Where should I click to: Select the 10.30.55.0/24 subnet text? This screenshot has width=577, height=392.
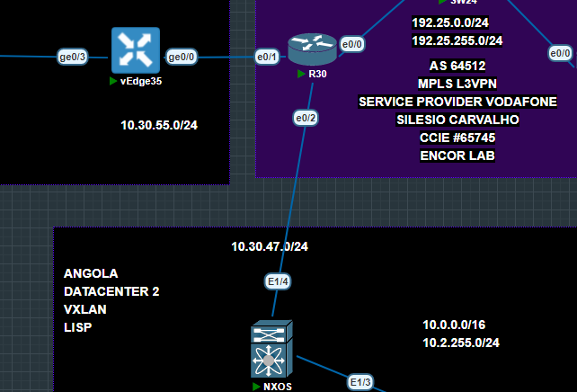(159, 125)
